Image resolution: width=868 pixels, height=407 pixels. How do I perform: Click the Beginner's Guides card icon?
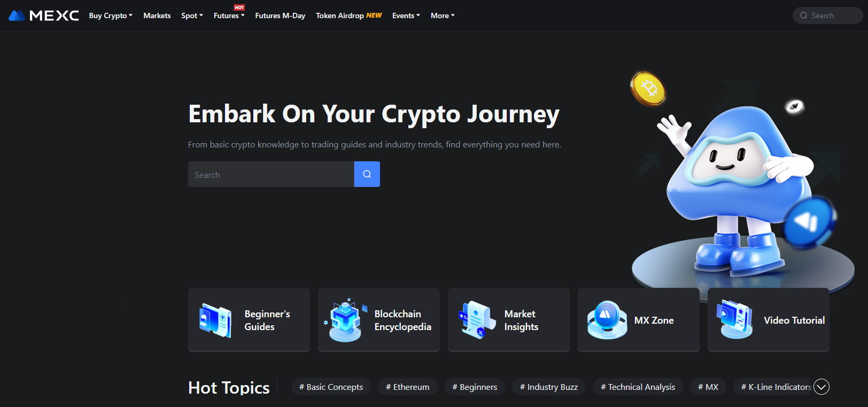pos(215,320)
